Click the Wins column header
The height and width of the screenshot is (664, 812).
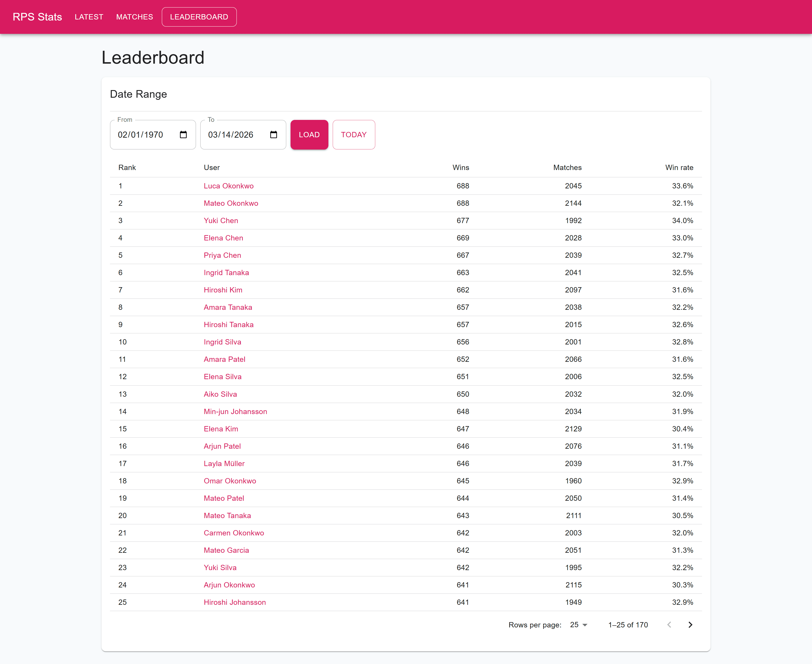(461, 167)
